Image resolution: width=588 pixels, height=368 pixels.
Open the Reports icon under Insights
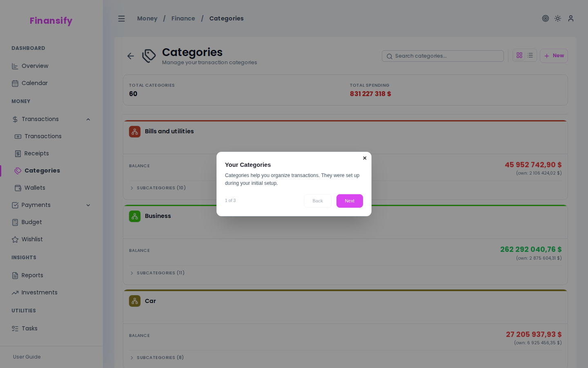pos(15,275)
